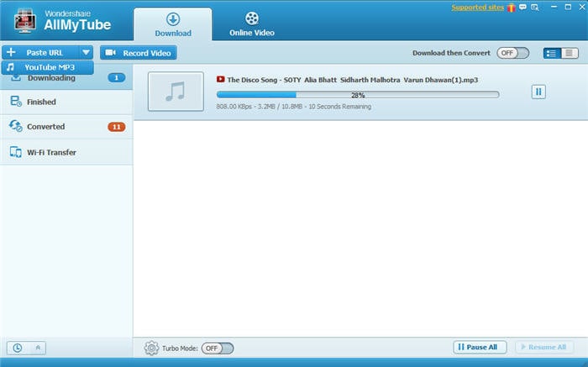Open the Downloading section
The height and width of the screenshot is (367, 588).
coord(66,78)
